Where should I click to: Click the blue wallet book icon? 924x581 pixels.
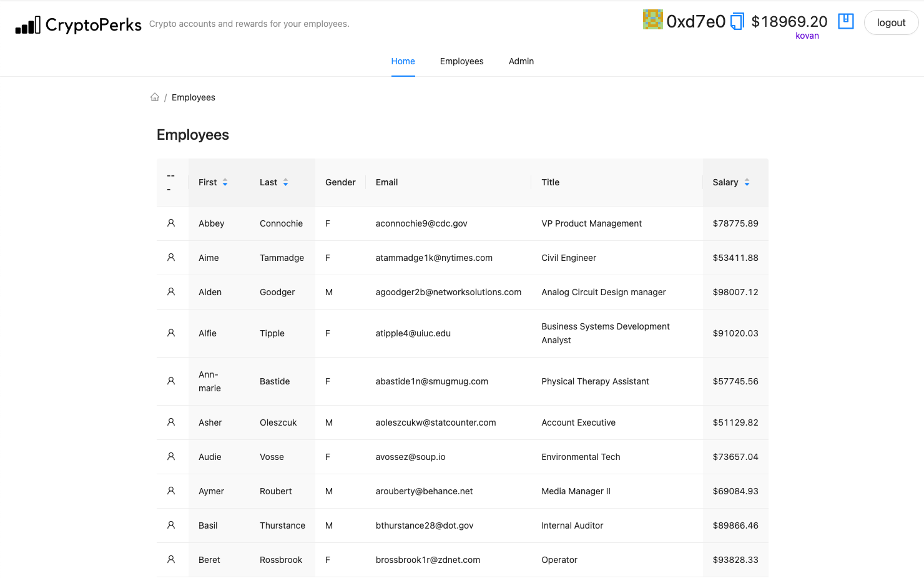click(x=846, y=21)
